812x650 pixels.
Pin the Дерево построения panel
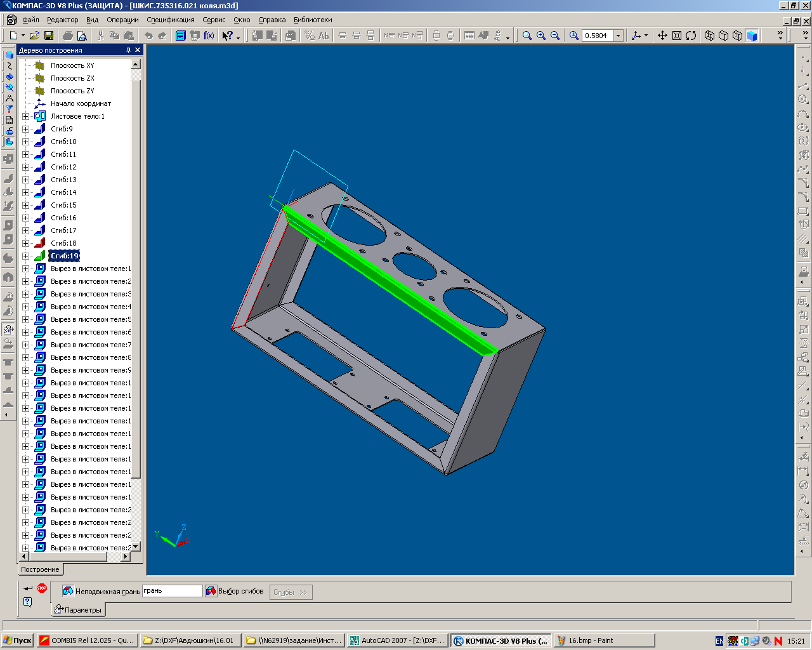[128, 50]
